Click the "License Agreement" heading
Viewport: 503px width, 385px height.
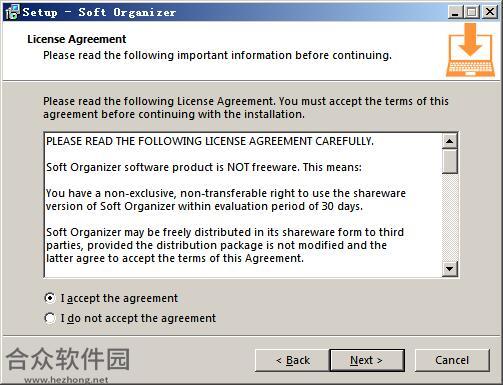[x=77, y=39]
